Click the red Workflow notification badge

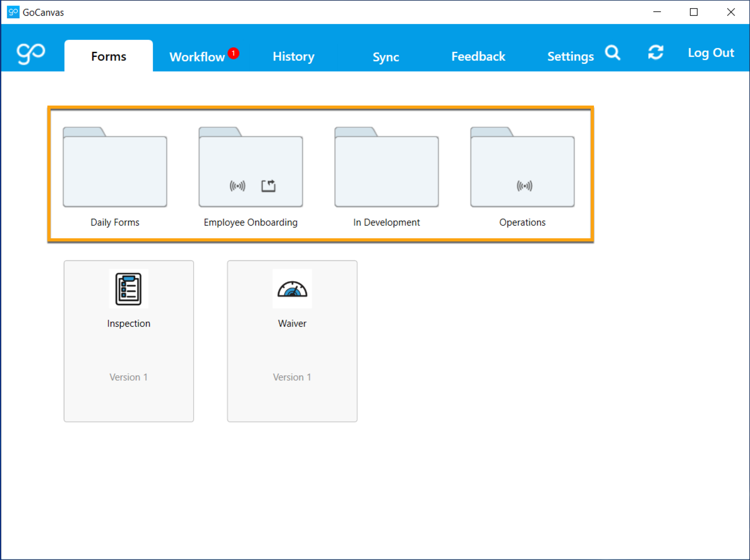click(233, 53)
